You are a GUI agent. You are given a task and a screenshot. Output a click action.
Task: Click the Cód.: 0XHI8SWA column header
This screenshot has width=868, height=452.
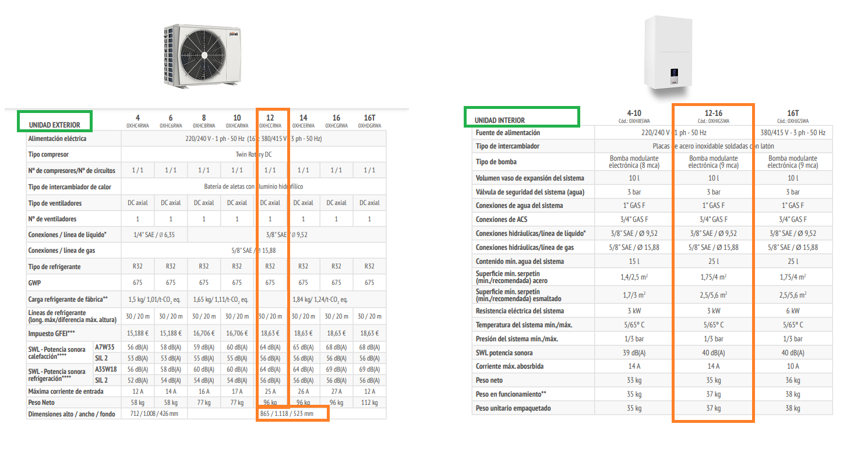coord(634,121)
